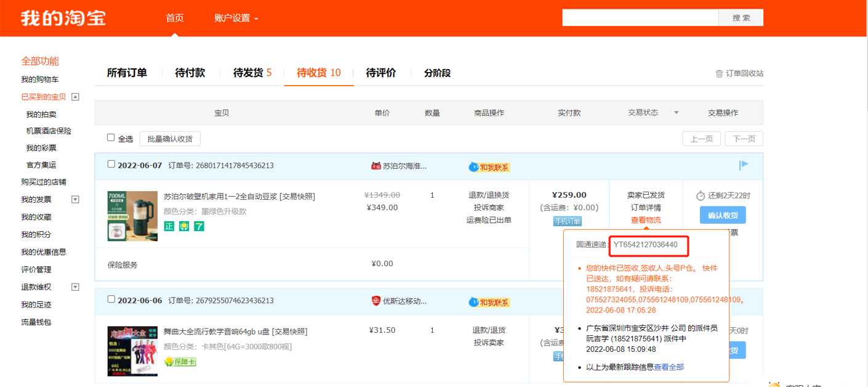Click the red shield icon beside 优斯达移动 store
This screenshot has width=868, height=387.
click(376, 301)
